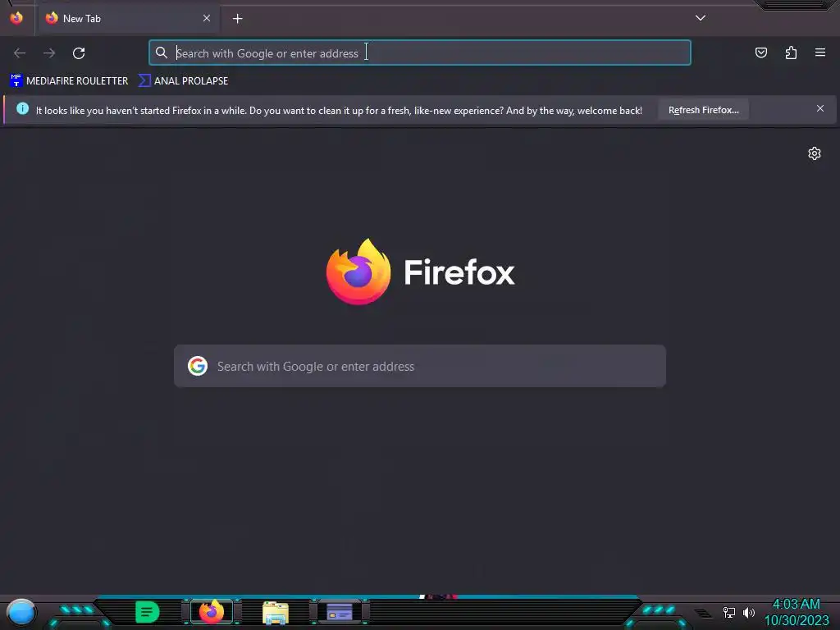The height and width of the screenshot is (630, 840).
Task: Open the purple window app in taskbar
Action: click(x=340, y=612)
